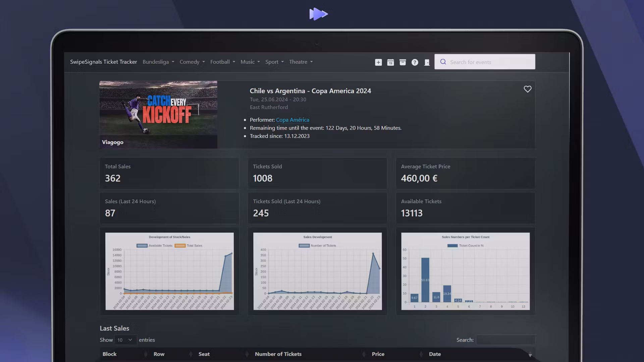This screenshot has height=362, width=644.
Task: Expand the Theatre dropdown menu
Action: tap(301, 62)
